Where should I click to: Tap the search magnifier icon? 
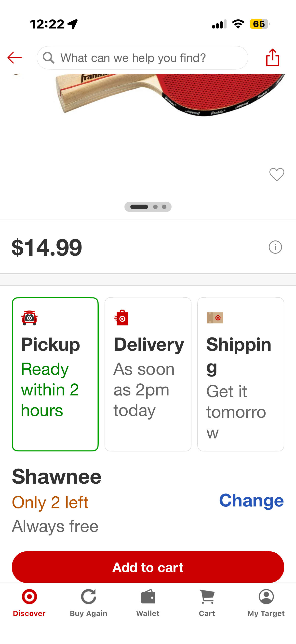pyautogui.click(x=48, y=58)
